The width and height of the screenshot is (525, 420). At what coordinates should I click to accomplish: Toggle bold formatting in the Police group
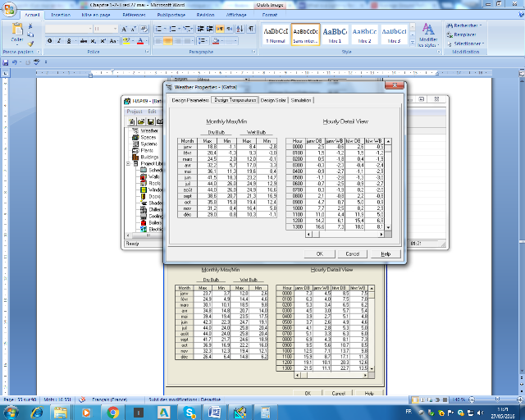(x=48, y=40)
